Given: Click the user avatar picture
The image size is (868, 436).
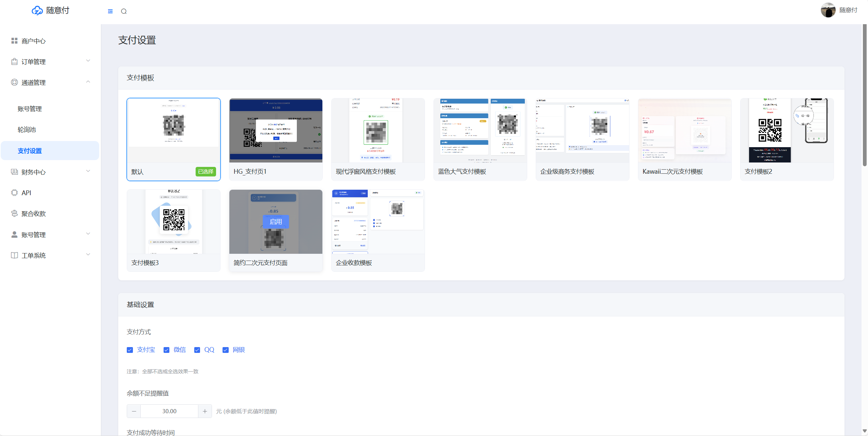Looking at the screenshot, I should pyautogui.click(x=828, y=10).
